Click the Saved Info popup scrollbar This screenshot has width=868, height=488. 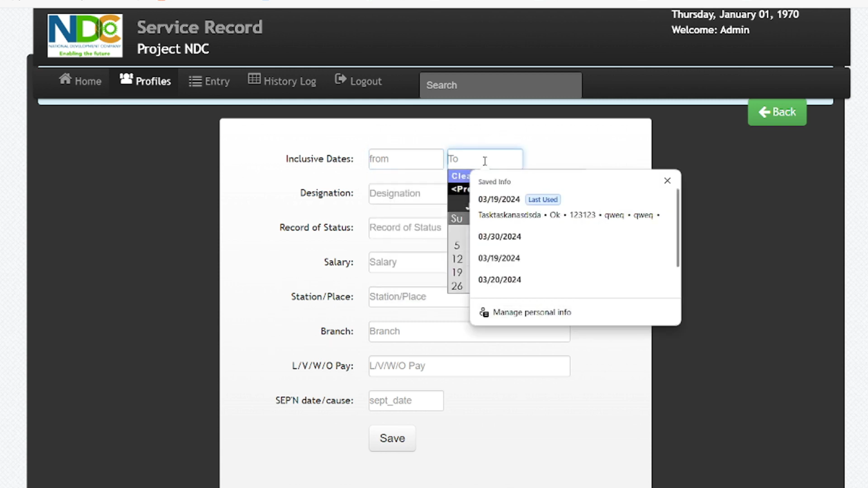(x=677, y=228)
